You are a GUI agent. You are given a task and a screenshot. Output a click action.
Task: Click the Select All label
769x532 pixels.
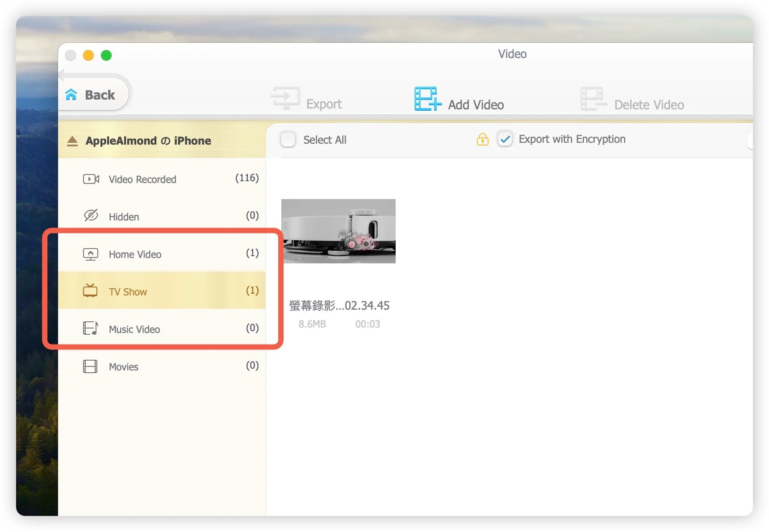coord(325,140)
